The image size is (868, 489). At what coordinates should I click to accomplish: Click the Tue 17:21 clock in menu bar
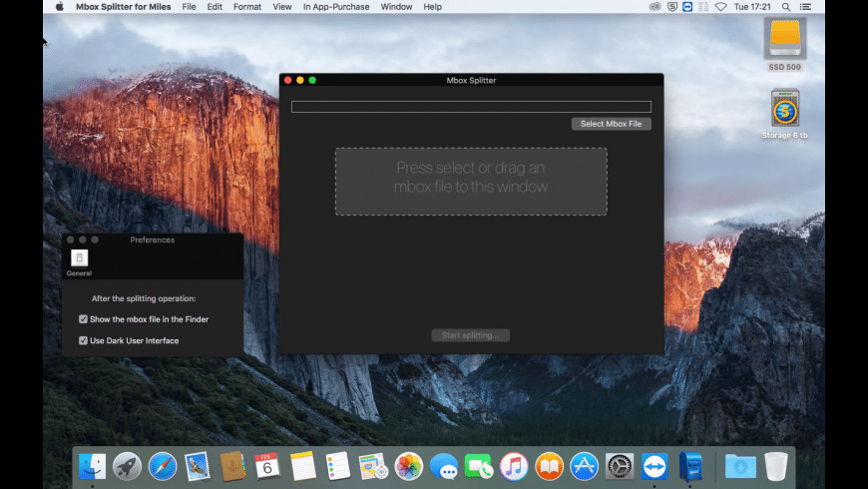click(752, 7)
